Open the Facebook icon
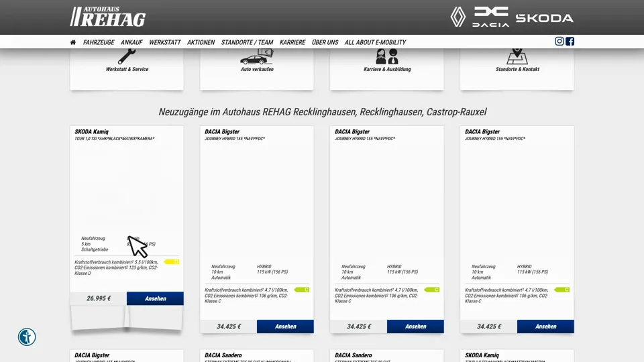The image size is (644, 362). click(x=570, y=41)
